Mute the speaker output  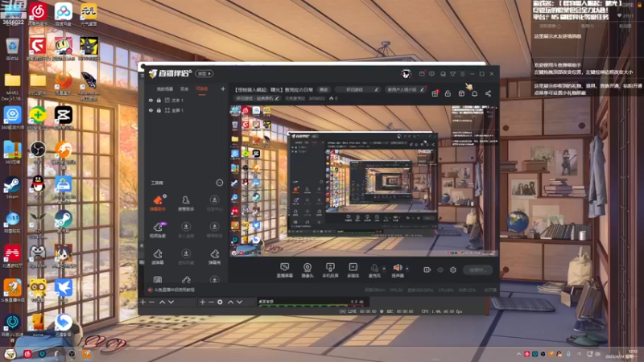pyautogui.click(x=398, y=270)
